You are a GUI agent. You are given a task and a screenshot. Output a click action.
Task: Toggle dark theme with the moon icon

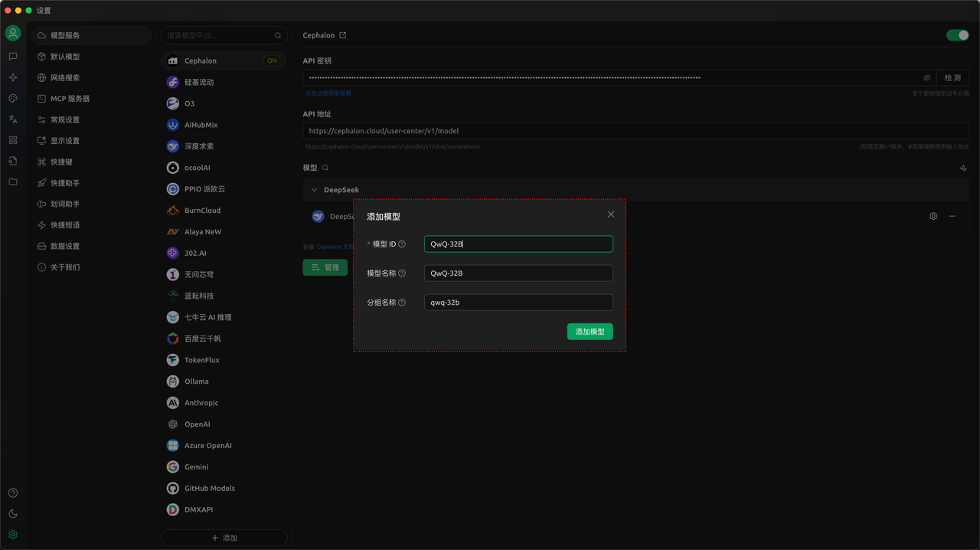point(13,514)
